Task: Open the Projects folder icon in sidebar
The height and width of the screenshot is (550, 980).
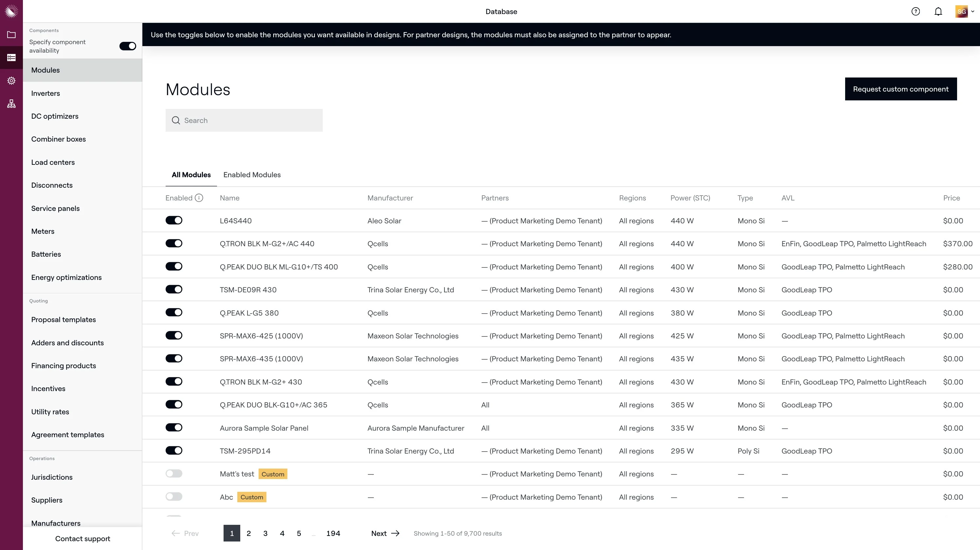Action: 11,35
